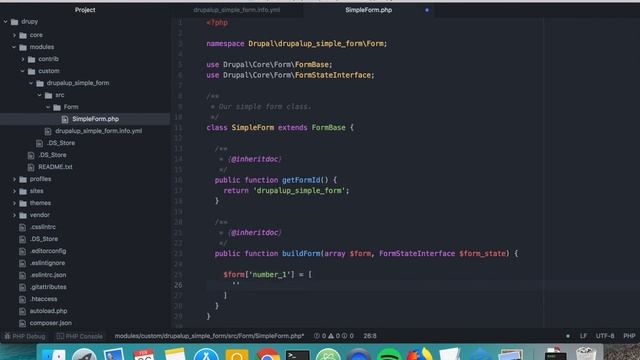Click the modified dot on the SimpleForm.php tab
The image size is (640, 360).
coord(427,10)
